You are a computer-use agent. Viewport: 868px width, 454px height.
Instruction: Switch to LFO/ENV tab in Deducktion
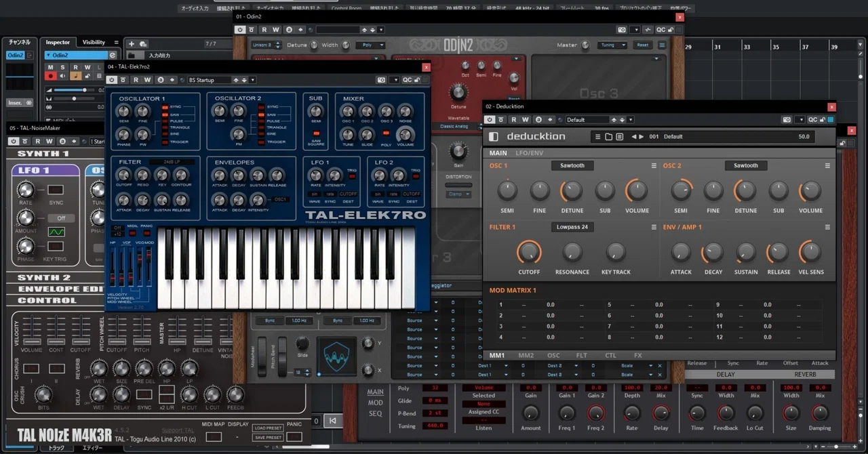point(530,153)
